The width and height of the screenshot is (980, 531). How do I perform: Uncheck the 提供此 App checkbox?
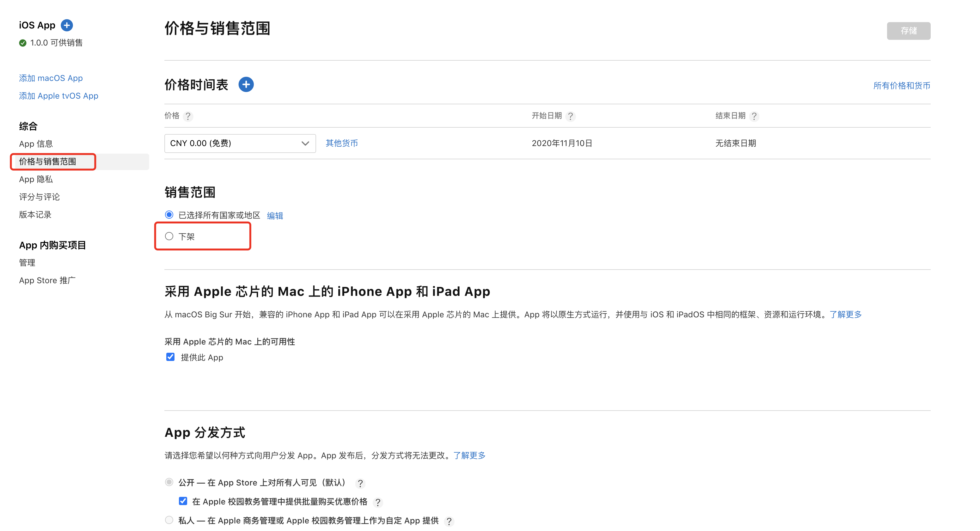coord(170,357)
